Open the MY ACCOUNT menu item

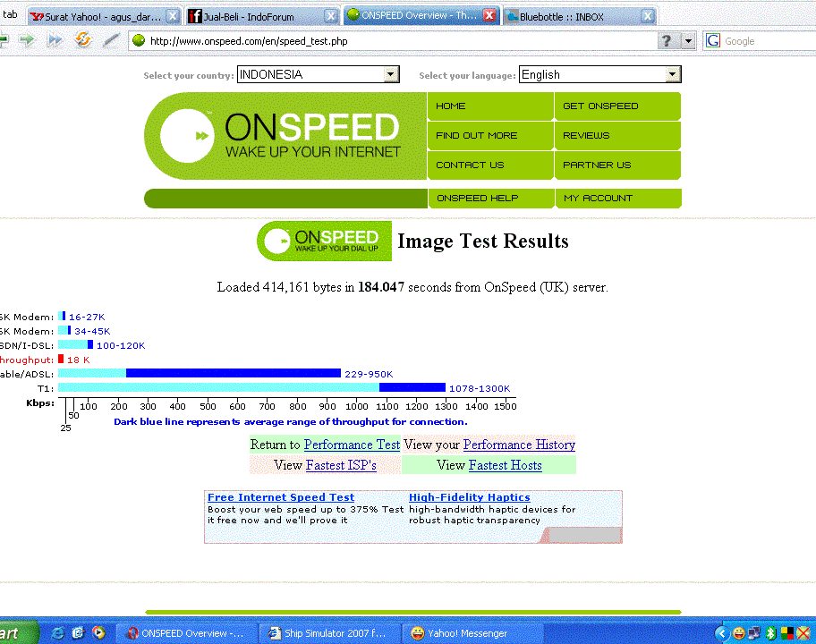click(x=618, y=199)
